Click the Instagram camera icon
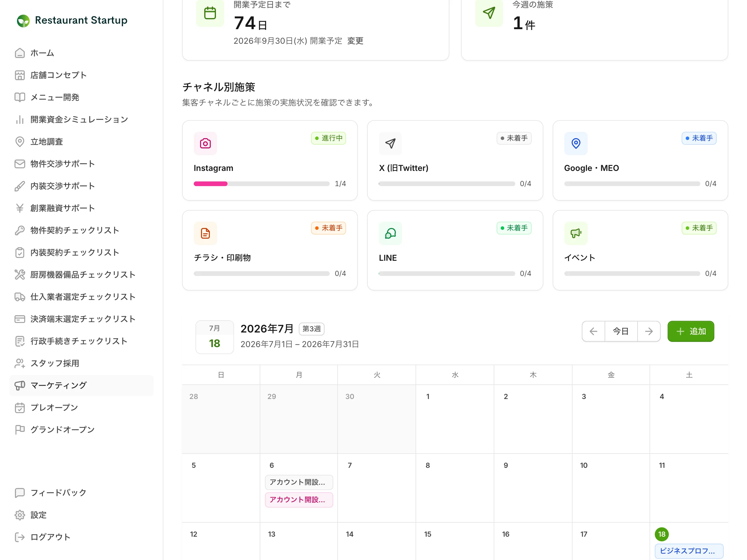Viewport: 747px width, 560px height. [205, 143]
